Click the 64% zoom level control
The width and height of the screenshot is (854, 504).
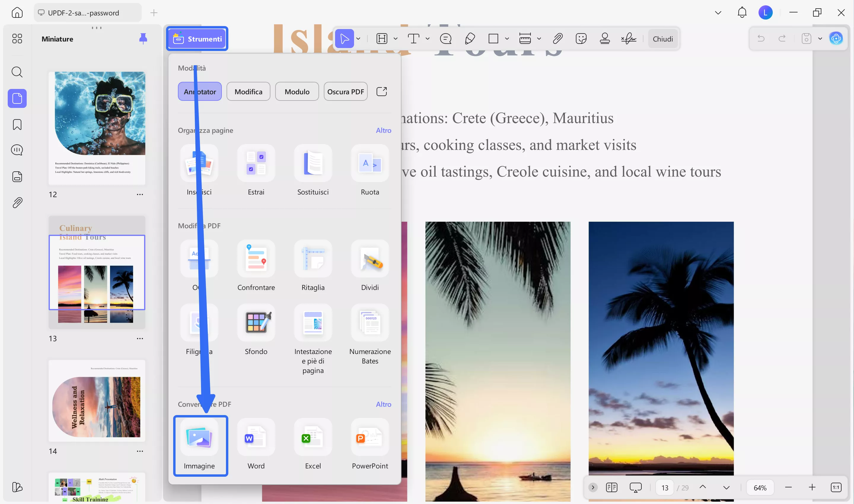pyautogui.click(x=760, y=487)
